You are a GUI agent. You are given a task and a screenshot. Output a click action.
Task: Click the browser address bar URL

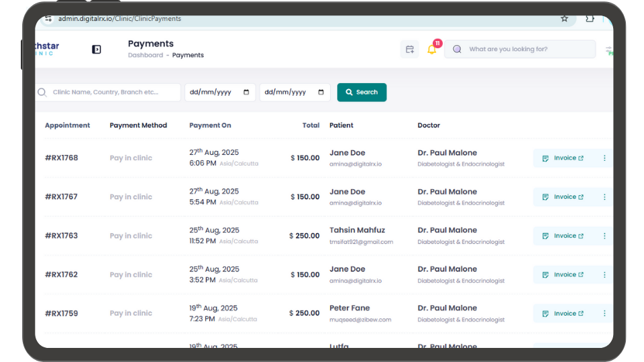[121, 19]
